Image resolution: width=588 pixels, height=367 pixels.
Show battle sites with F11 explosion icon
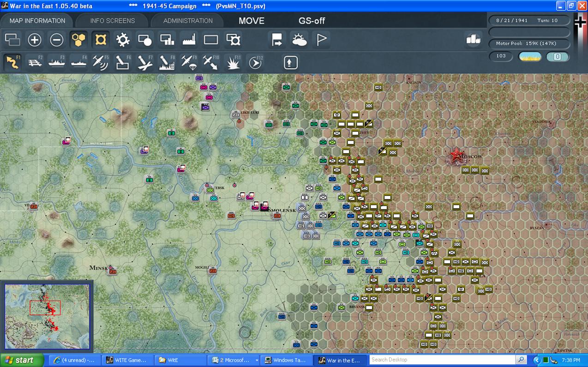(234, 62)
